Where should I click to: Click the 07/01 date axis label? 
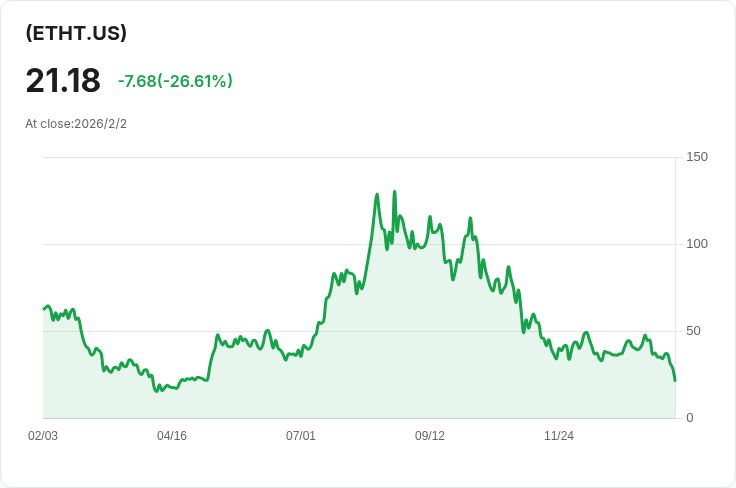300,436
